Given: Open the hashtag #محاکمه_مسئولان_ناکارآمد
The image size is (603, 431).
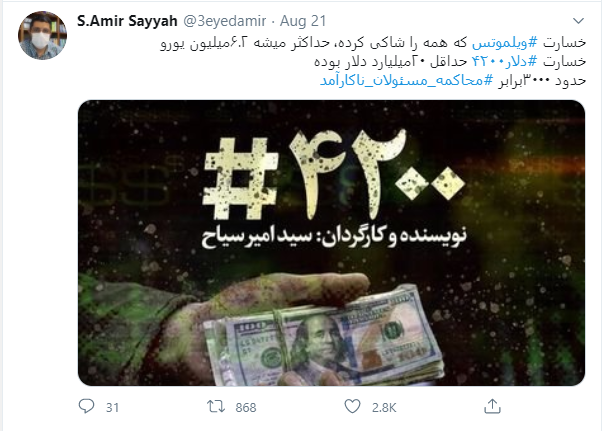Looking at the screenshot, I should pyautogui.click(x=406, y=80).
